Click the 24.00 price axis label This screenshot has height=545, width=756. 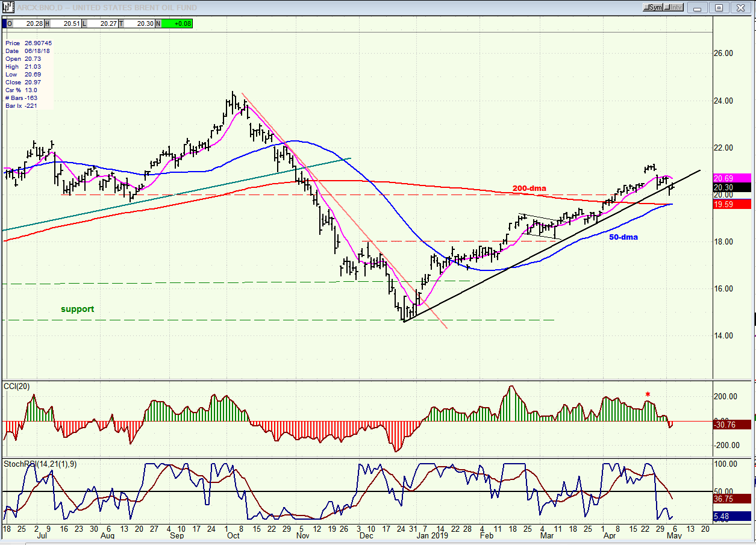pos(723,101)
